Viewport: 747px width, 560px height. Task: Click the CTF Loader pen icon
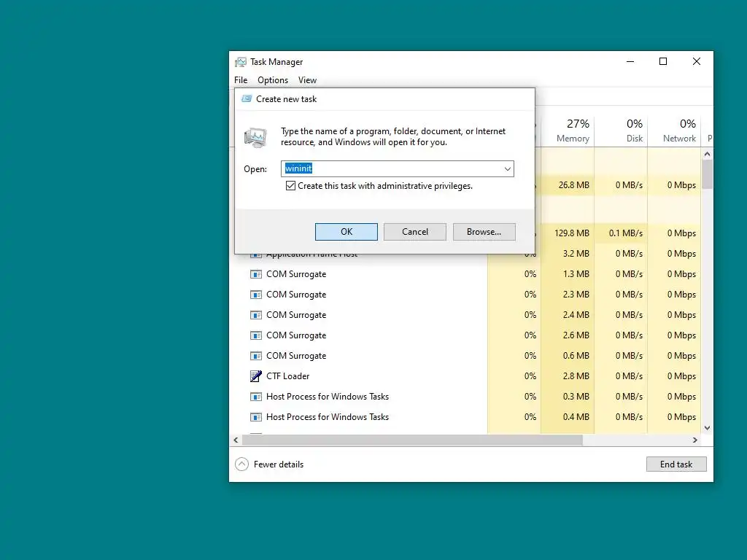click(256, 376)
